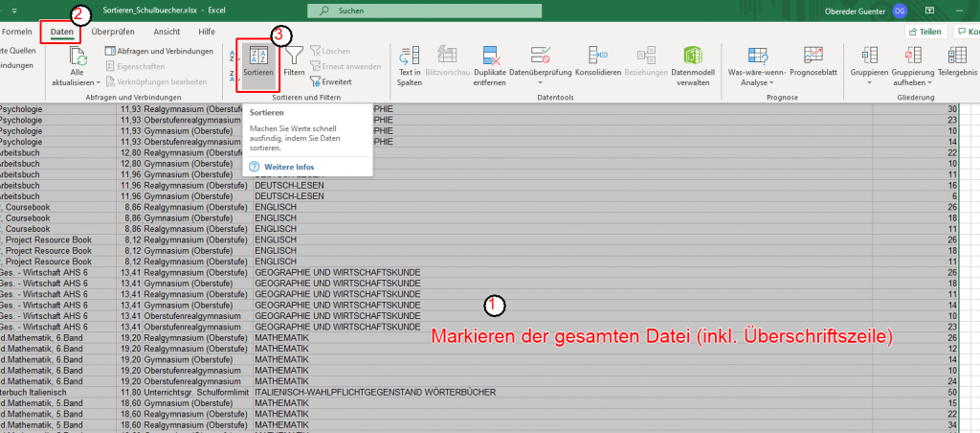
Task: Click Duplikate entfernen
Action: pos(489,66)
